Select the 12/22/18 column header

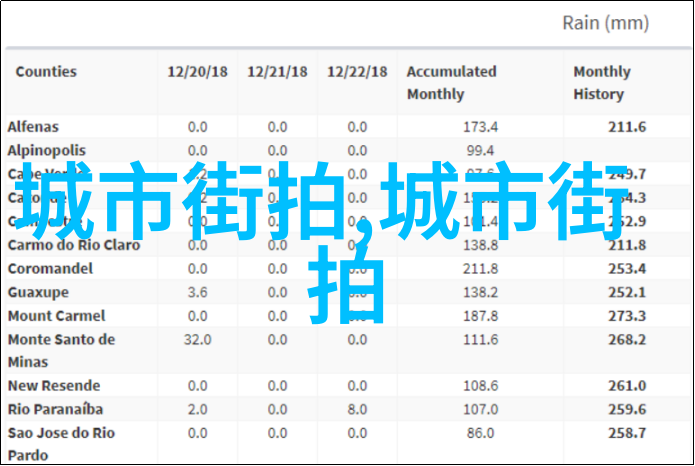(357, 72)
